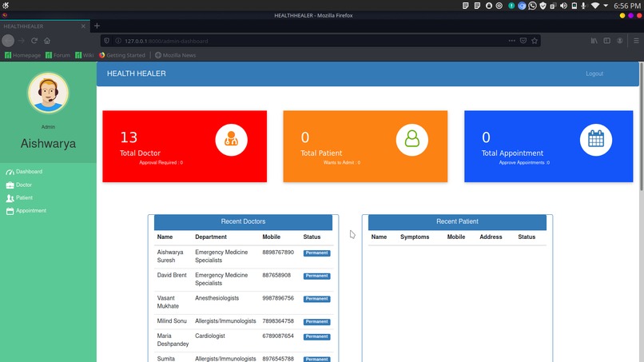Open Firefox account icon
This screenshot has height=362, width=644.
point(619,41)
